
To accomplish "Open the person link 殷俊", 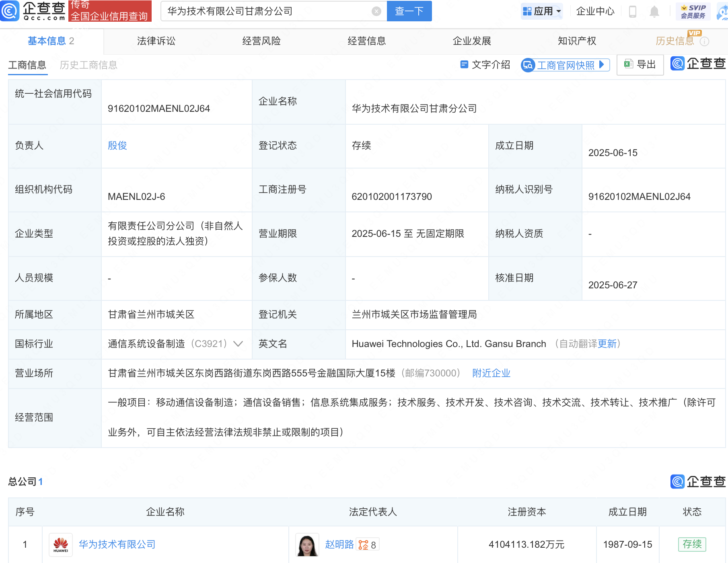I will [x=117, y=146].
